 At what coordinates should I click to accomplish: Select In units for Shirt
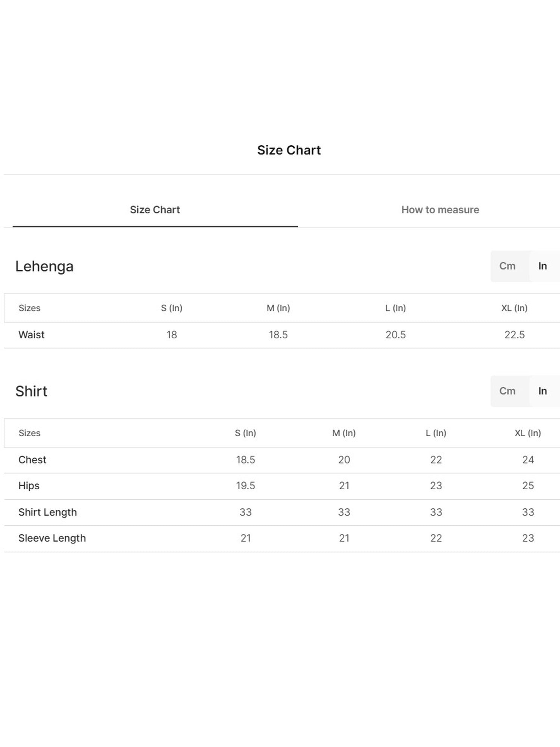pyautogui.click(x=542, y=391)
